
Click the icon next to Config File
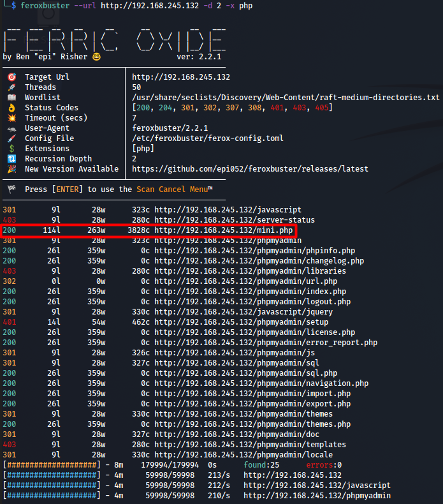pos(11,138)
